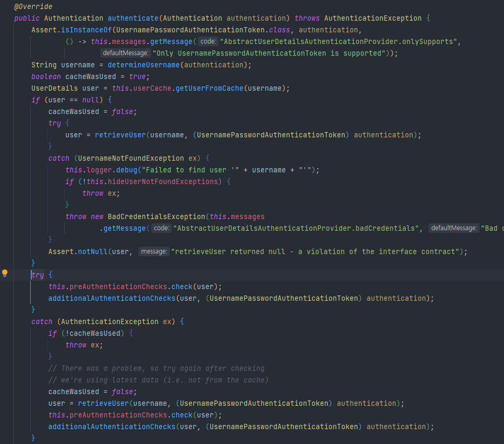This screenshot has width=504, height=444.
Task: Click 'null' in the user == null check
Action: point(90,100)
